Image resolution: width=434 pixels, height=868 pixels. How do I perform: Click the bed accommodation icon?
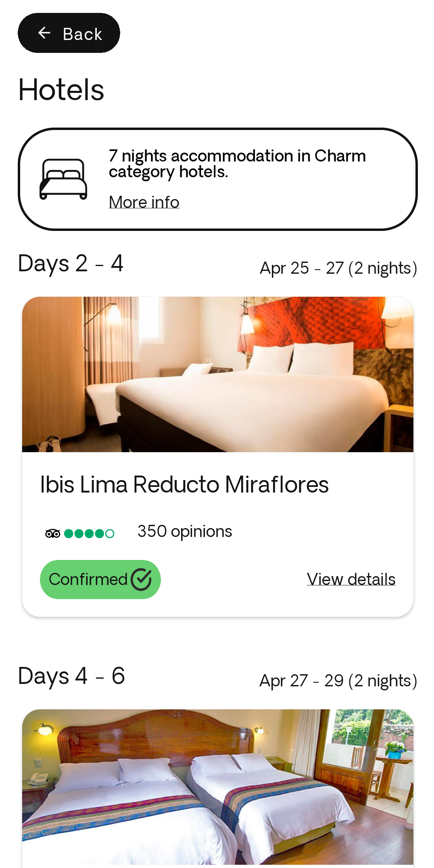63,179
